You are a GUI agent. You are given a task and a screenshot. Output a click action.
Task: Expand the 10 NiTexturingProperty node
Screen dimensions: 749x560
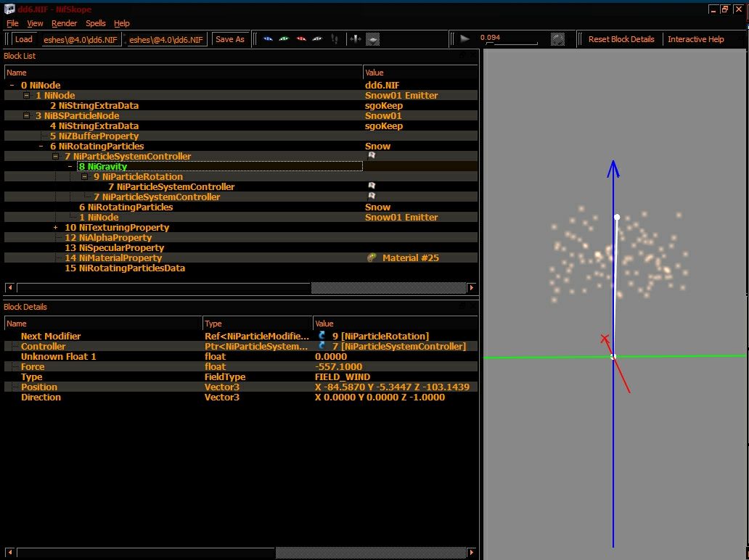[x=55, y=228]
